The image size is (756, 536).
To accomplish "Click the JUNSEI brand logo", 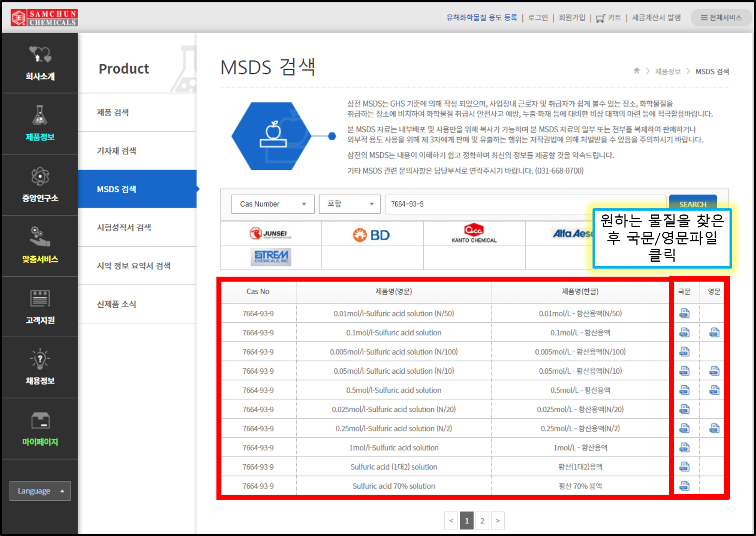I will [x=271, y=234].
